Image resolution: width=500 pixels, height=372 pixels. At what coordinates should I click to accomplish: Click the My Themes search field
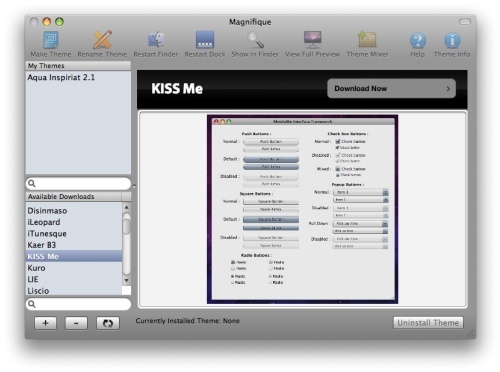click(x=78, y=183)
